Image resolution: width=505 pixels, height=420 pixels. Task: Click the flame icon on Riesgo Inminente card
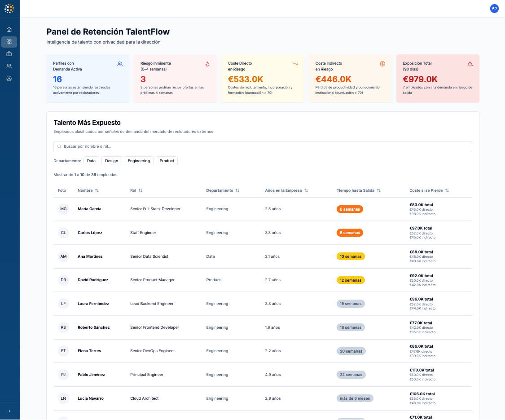click(x=207, y=64)
